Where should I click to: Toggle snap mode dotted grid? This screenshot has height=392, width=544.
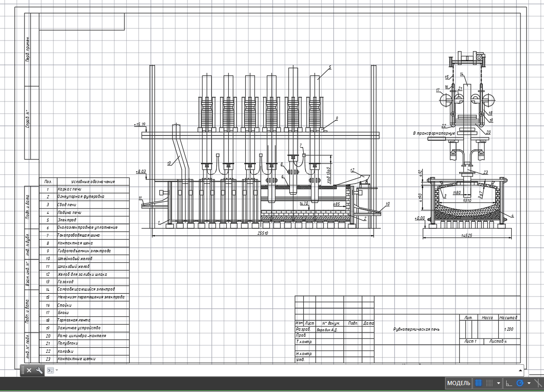click(x=490, y=383)
